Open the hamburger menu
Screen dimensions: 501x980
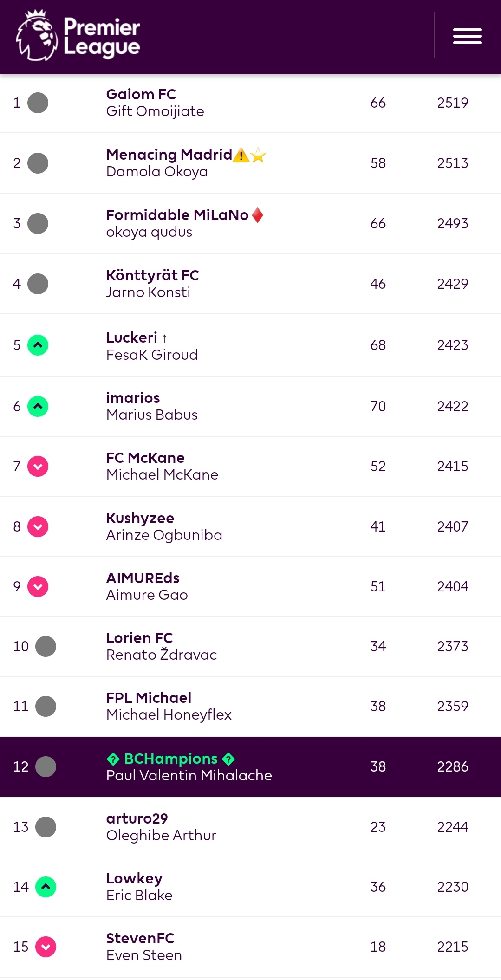point(467,36)
